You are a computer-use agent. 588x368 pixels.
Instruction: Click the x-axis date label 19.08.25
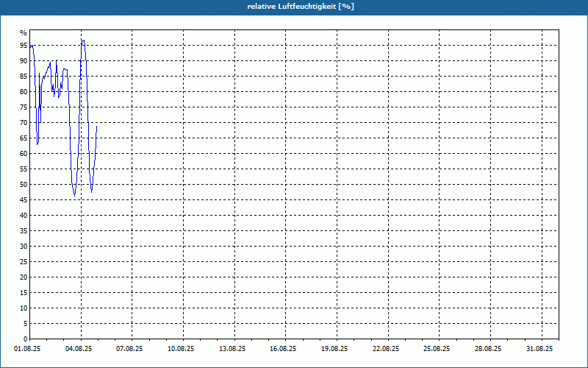click(334, 349)
